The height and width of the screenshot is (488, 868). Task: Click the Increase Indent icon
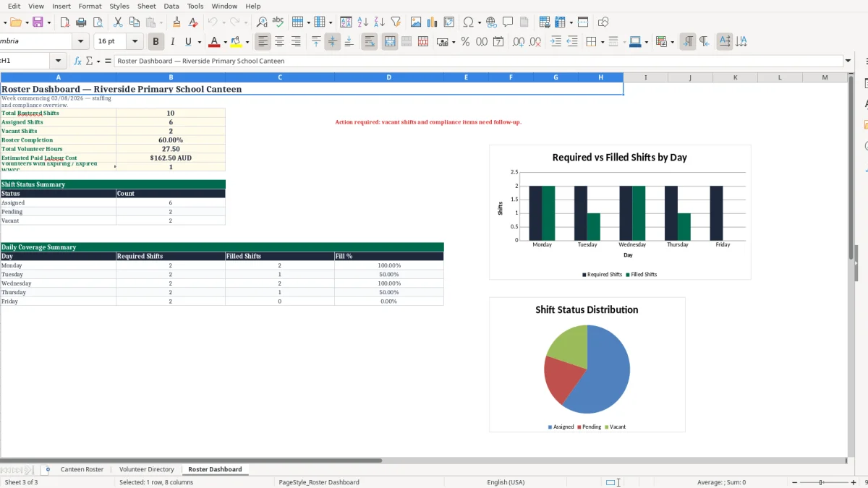point(556,42)
